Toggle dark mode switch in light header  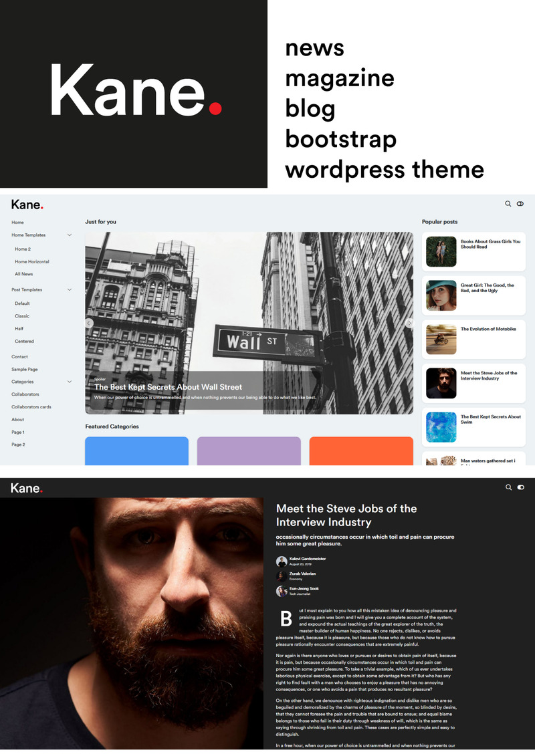520,204
